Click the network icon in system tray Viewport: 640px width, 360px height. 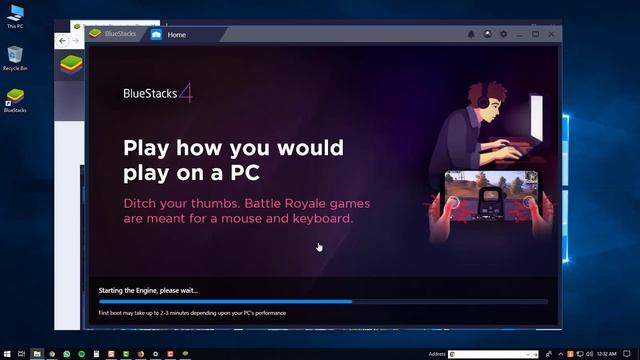tap(580, 354)
